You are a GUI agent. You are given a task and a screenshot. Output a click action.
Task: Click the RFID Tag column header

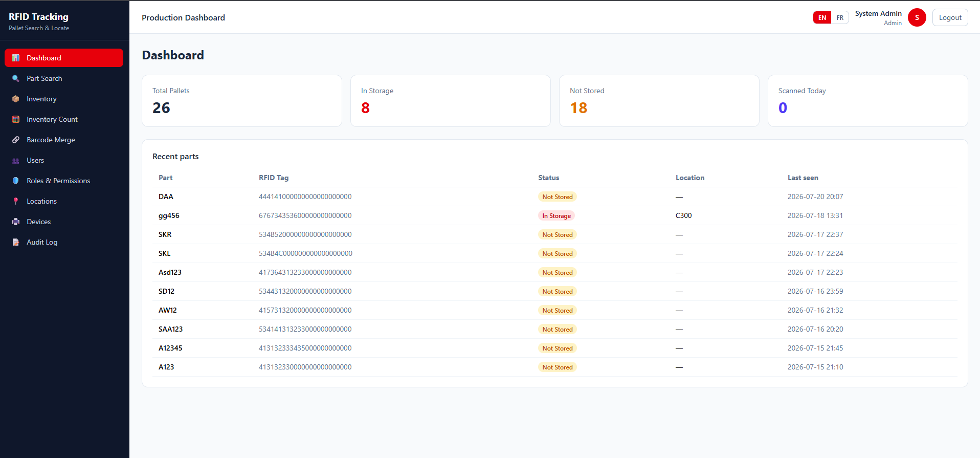click(274, 178)
